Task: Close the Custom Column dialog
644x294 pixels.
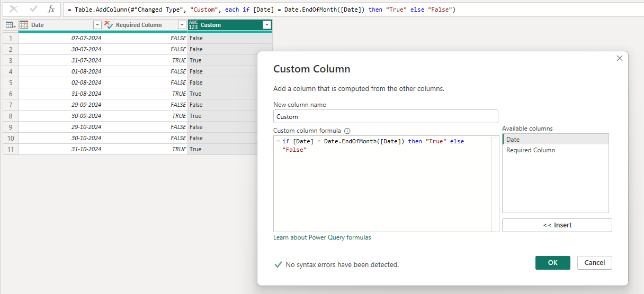Action: pyautogui.click(x=620, y=58)
